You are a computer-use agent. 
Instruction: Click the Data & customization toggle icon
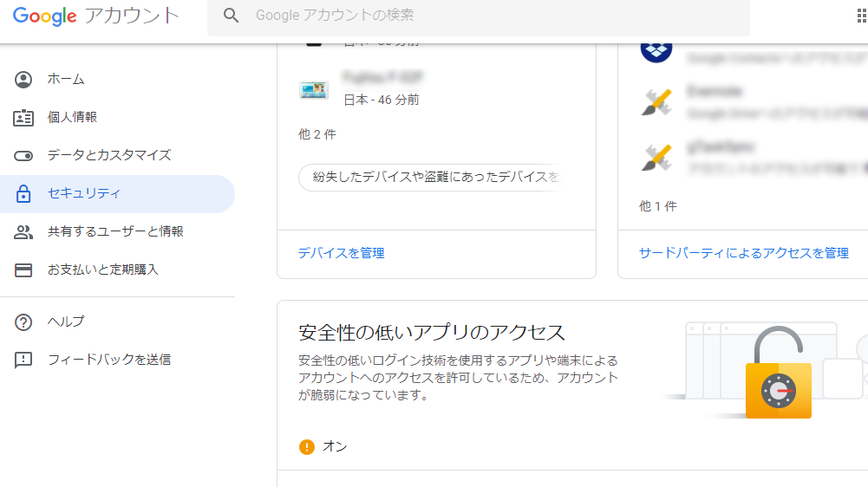click(23, 156)
